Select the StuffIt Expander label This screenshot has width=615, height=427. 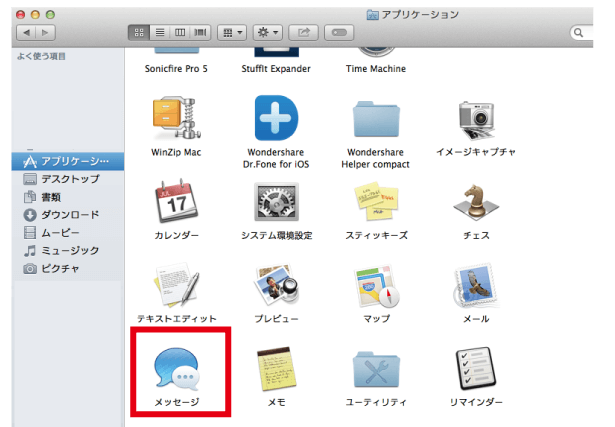tap(276, 69)
